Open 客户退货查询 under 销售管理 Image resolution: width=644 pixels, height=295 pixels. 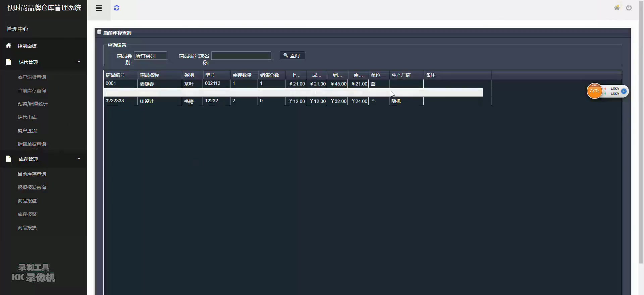[x=32, y=77]
